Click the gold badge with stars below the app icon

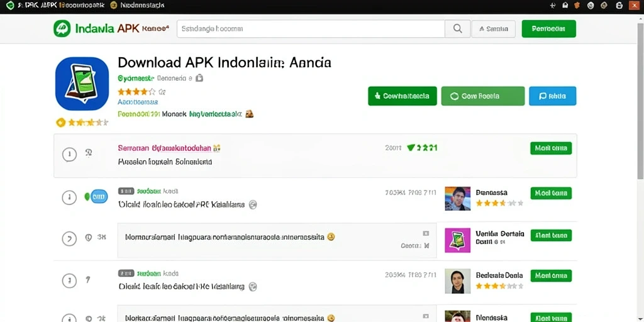tap(82, 123)
